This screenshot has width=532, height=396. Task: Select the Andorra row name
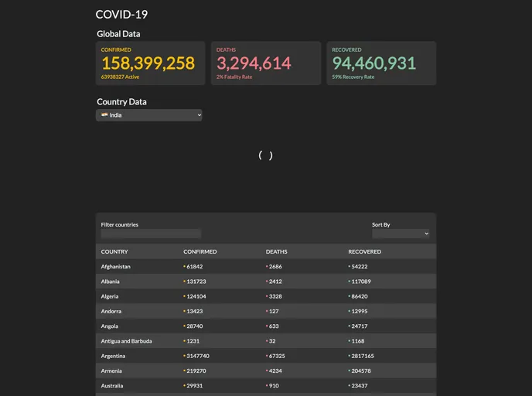111,311
